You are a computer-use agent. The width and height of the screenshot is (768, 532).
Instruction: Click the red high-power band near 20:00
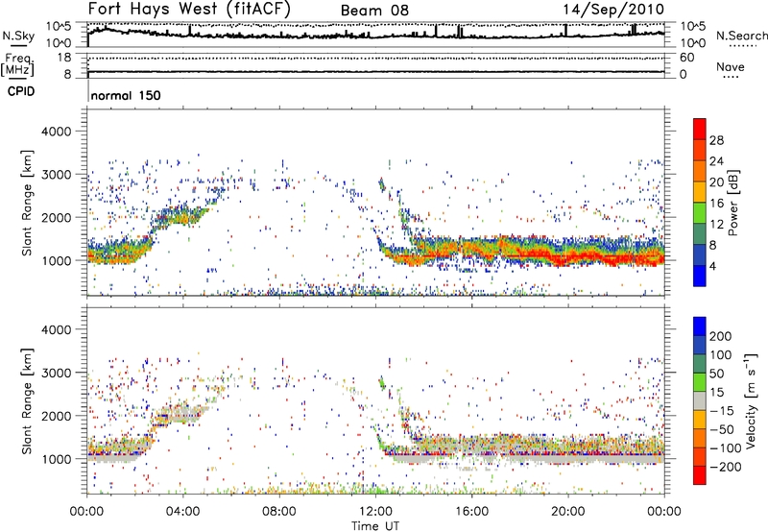point(568,257)
